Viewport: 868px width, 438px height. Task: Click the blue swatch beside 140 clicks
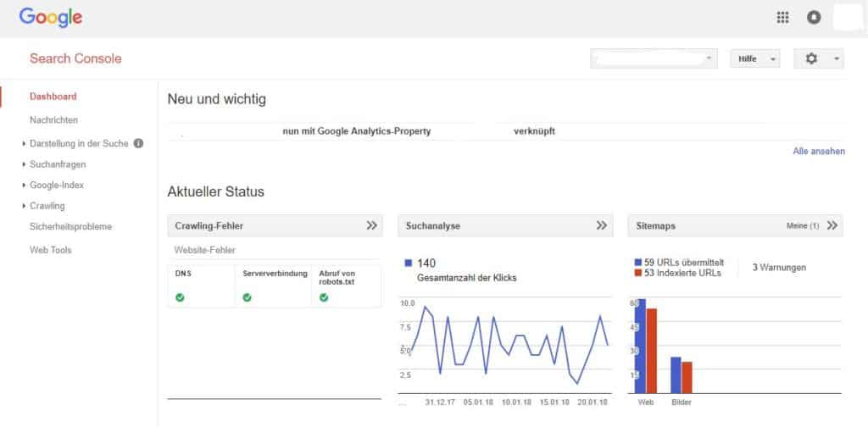[x=409, y=263]
